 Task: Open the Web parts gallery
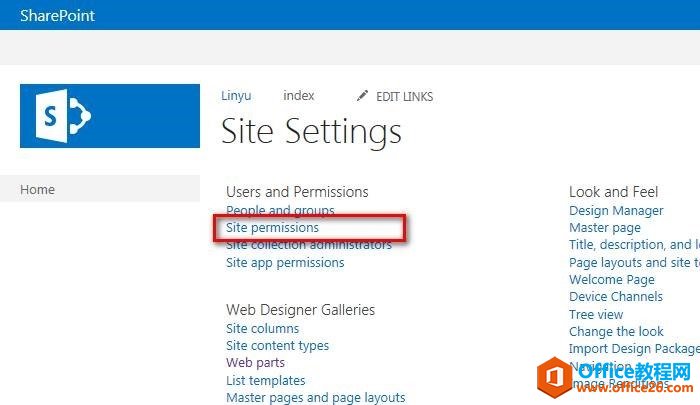(x=255, y=363)
